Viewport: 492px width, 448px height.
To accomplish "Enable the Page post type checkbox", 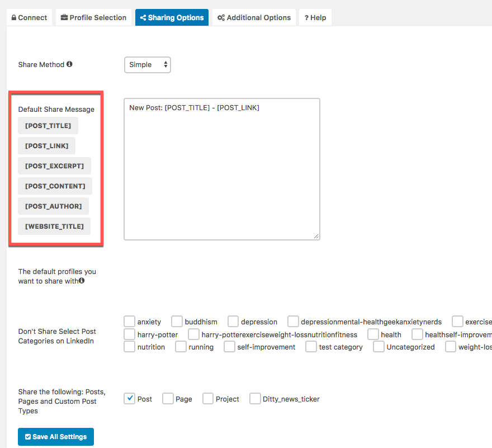I will (168, 399).
